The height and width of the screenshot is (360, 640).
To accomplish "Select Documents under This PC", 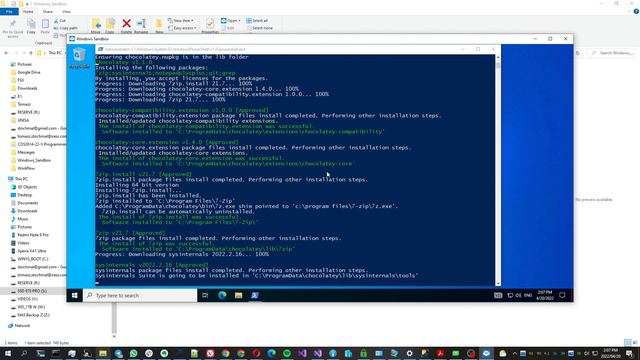I will click(x=27, y=203).
